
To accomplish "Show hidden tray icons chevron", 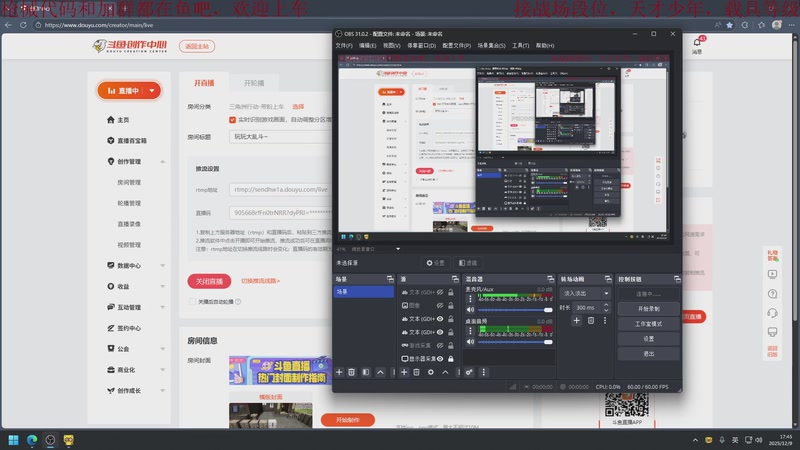I will [695, 440].
